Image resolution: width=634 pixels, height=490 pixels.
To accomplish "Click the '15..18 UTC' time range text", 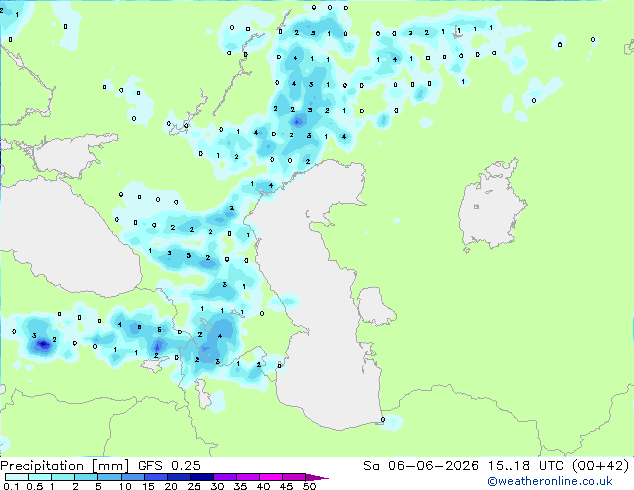I will pos(525,466).
